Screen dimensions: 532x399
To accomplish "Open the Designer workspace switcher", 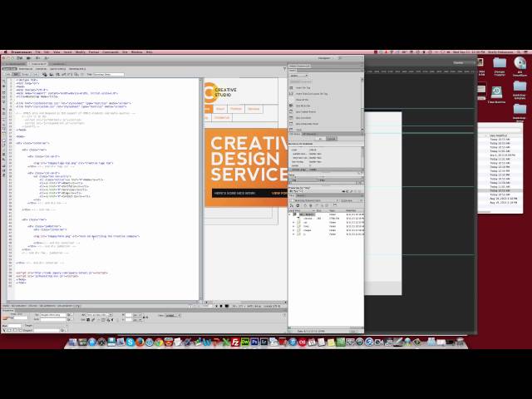I will (325, 58).
